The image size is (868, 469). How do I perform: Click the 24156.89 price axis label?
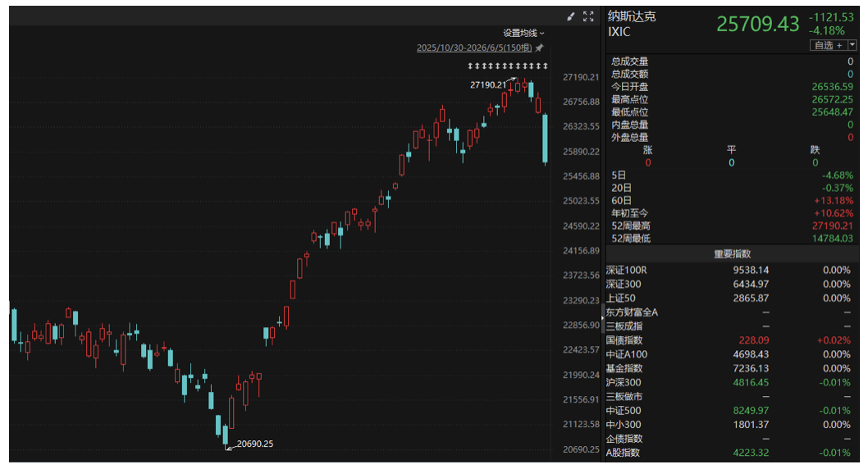tap(581, 251)
